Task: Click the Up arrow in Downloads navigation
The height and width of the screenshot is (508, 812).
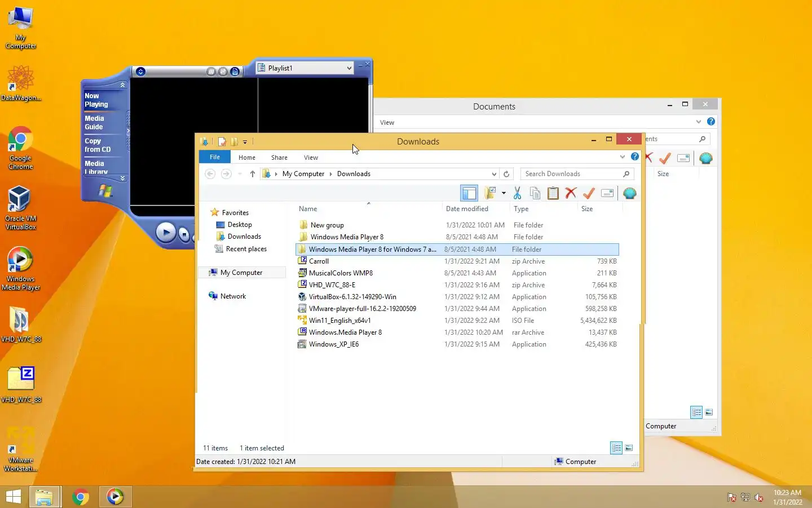Action: [253, 174]
